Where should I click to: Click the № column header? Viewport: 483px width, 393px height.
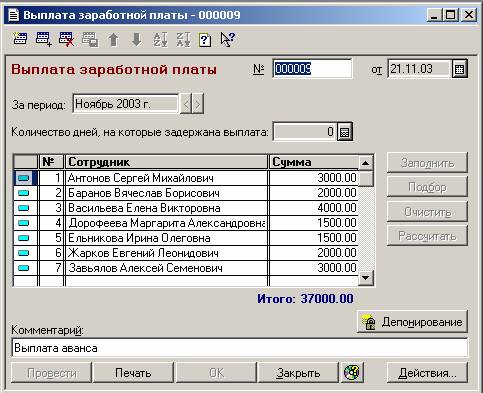pos(51,162)
